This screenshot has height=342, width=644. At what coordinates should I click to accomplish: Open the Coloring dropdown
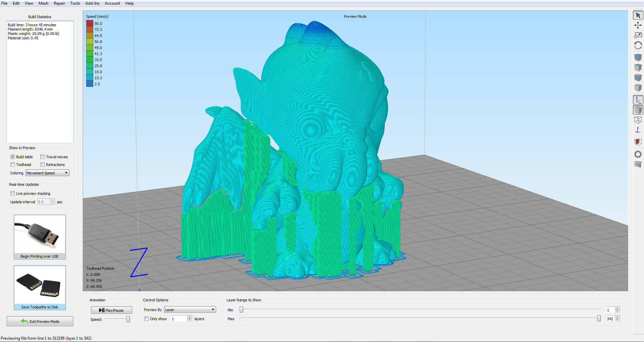coord(47,173)
